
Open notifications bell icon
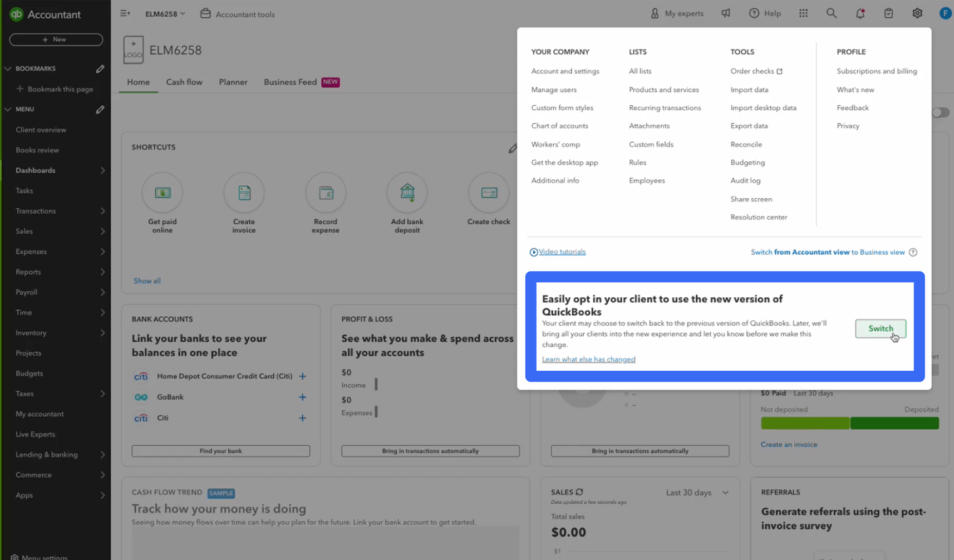click(860, 13)
